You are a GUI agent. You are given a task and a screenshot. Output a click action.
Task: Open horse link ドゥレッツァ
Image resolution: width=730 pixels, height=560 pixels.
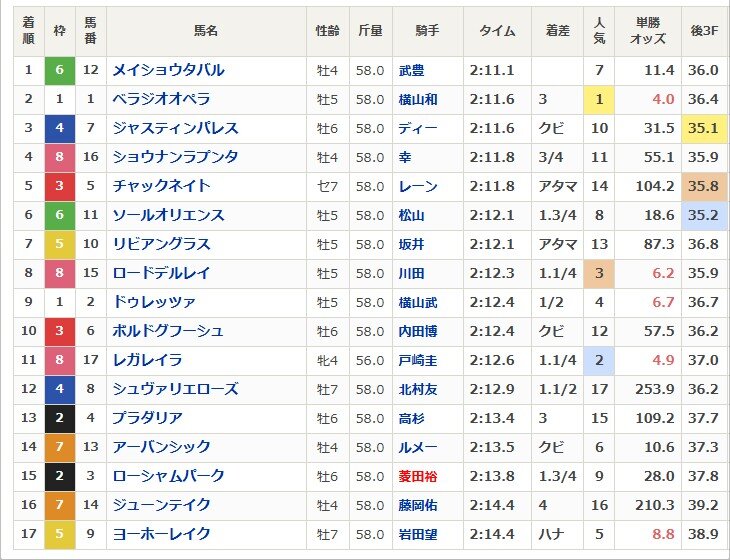[155, 303]
